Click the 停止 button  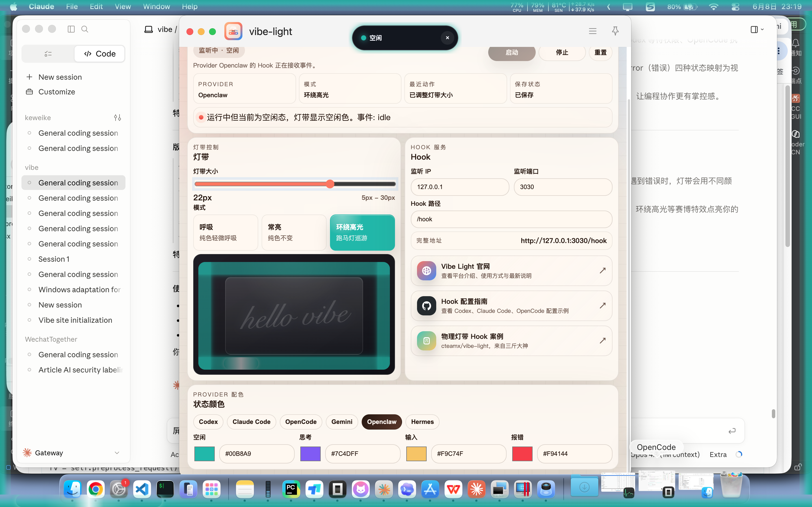coord(562,52)
